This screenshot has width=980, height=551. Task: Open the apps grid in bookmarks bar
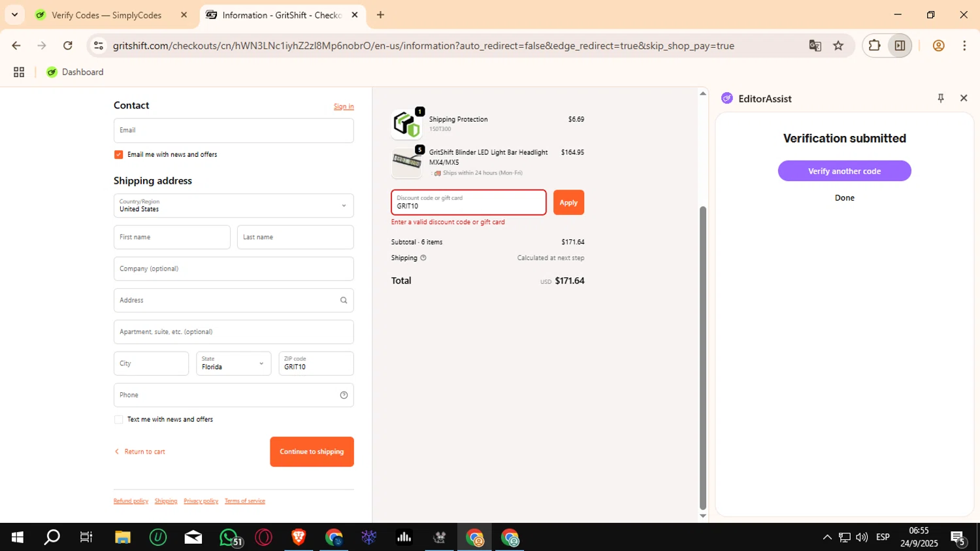point(19,72)
